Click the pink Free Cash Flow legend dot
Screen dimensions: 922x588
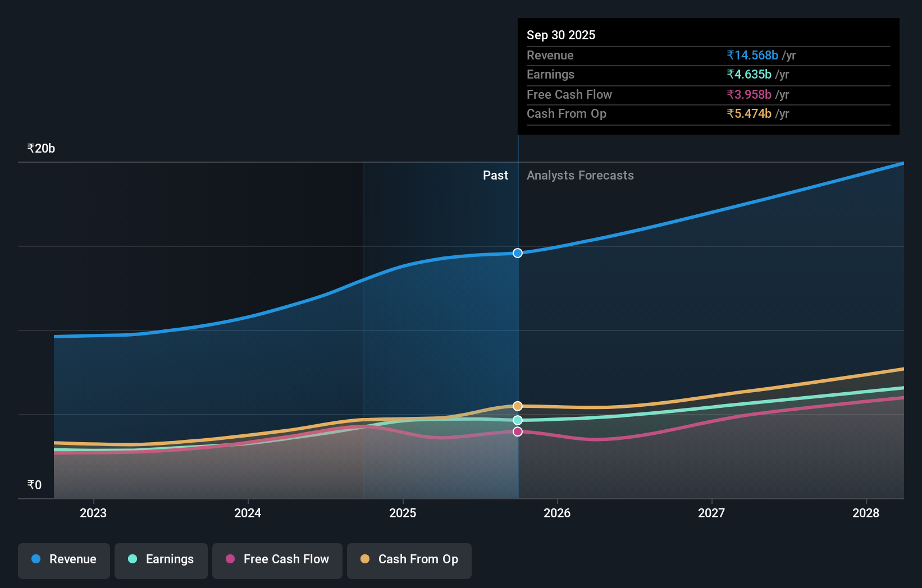[x=230, y=559]
